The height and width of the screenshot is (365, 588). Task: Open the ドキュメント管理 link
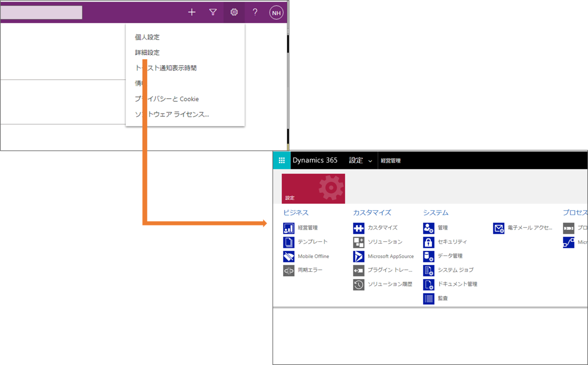tap(458, 284)
